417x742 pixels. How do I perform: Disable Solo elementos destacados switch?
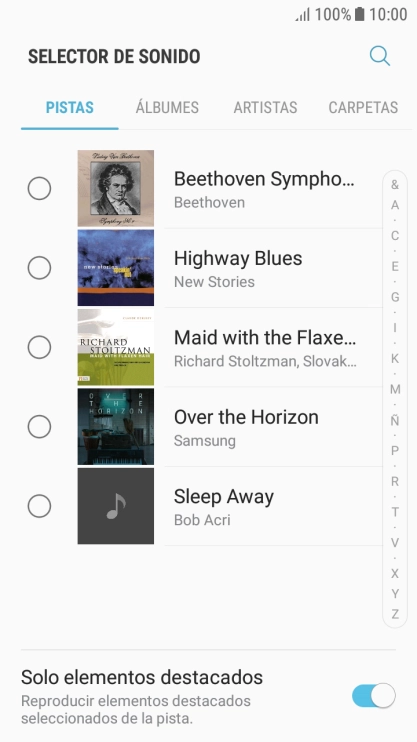click(x=373, y=696)
